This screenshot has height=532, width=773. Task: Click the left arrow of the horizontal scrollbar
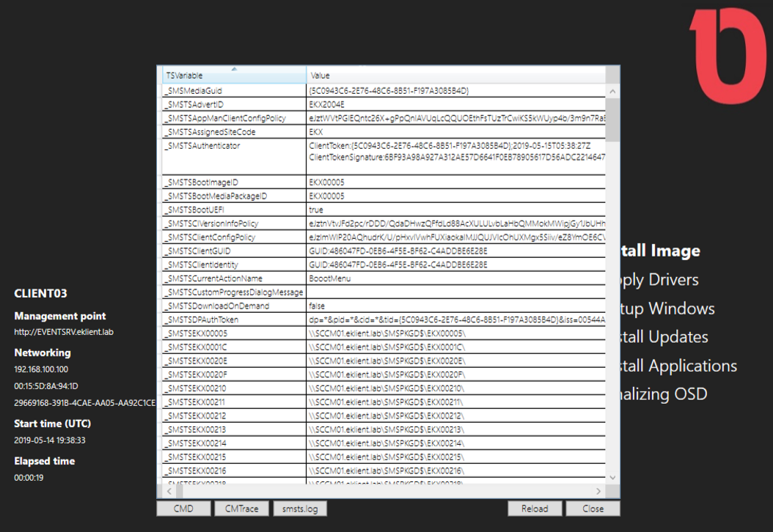click(168, 491)
